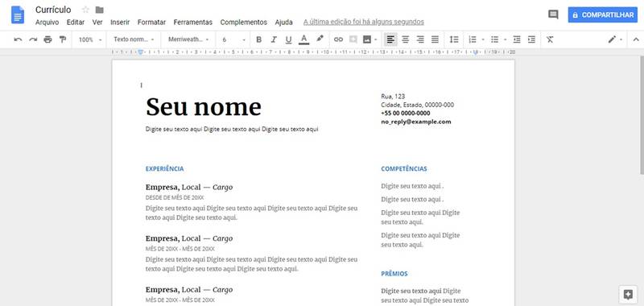Open the 100% zoom dropdown
The image size is (644, 306).
click(90, 39)
